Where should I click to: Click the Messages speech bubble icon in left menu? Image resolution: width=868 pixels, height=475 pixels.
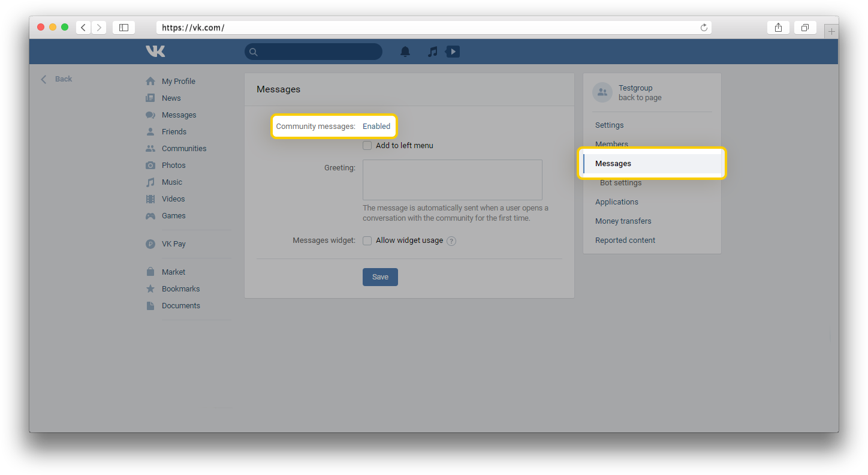point(150,115)
